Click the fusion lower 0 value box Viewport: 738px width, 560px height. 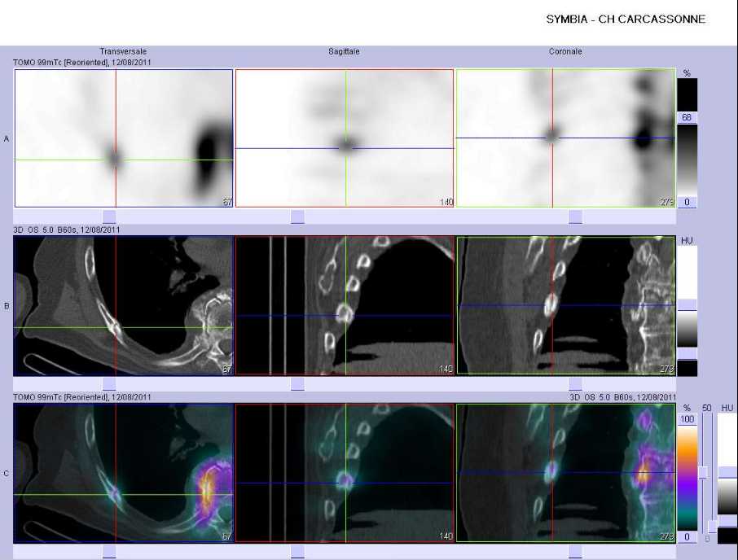[x=687, y=537]
